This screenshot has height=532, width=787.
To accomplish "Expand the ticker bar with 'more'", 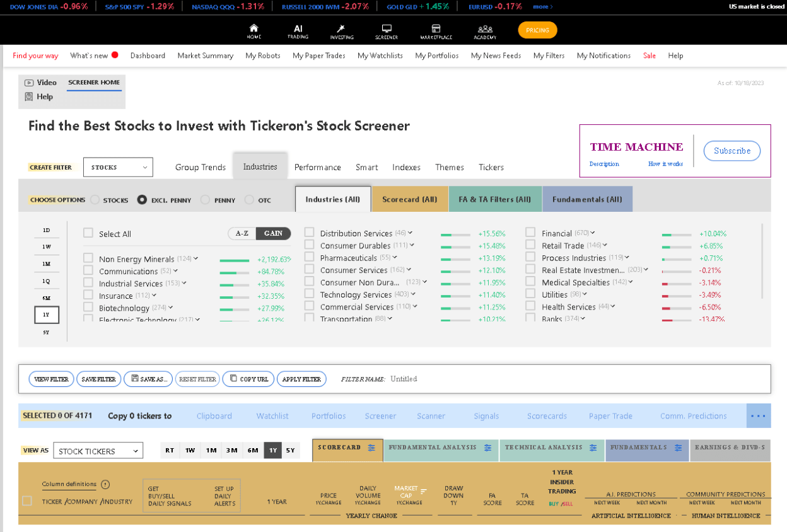I will [542, 6].
